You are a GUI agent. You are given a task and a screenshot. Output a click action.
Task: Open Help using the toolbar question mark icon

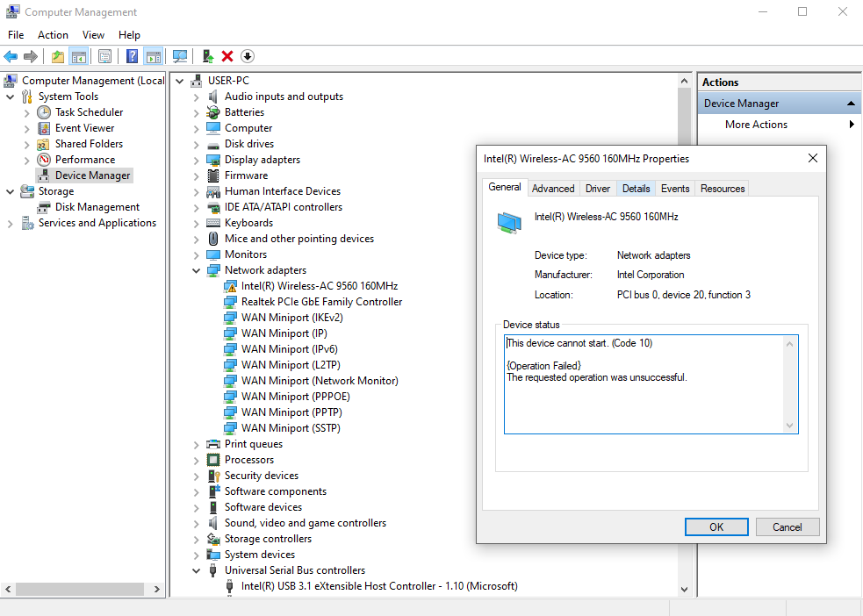[x=130, y=55]
